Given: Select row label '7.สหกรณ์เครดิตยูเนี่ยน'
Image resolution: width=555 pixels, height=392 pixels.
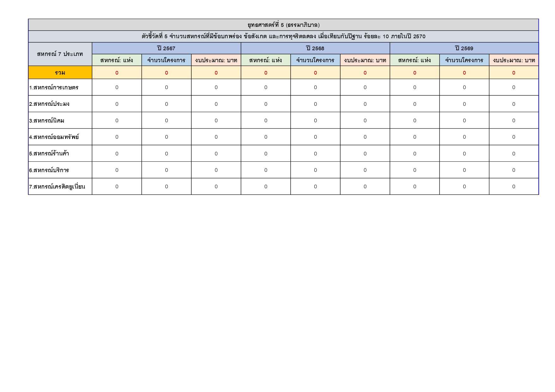Looking at the screenshot, I should tap(60, 186).
